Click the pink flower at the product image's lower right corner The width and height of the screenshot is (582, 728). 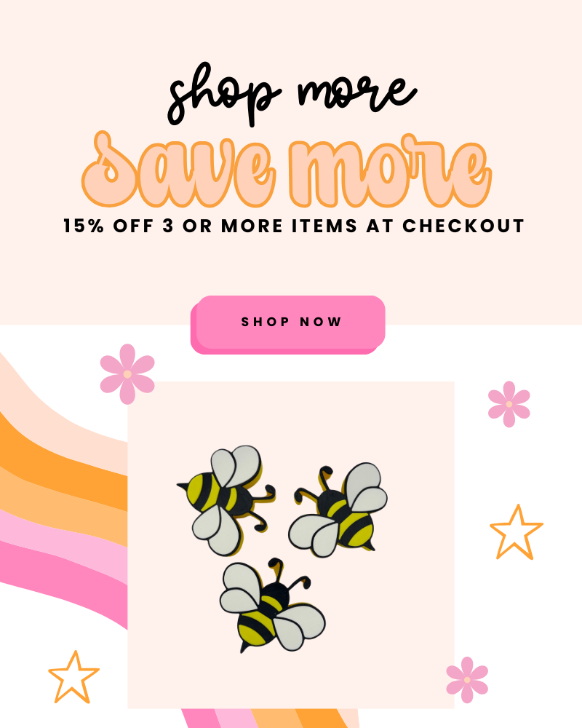(x=467, y=680)
